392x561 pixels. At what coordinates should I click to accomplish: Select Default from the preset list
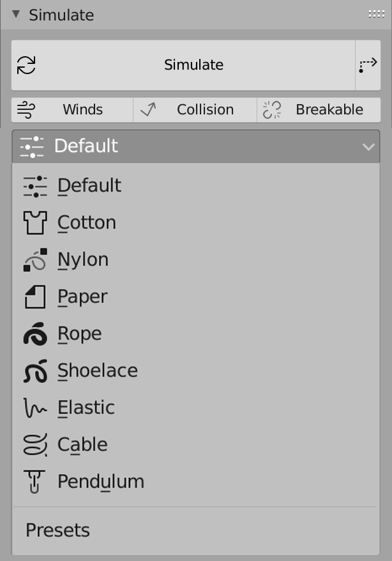(x=89, y=186)
